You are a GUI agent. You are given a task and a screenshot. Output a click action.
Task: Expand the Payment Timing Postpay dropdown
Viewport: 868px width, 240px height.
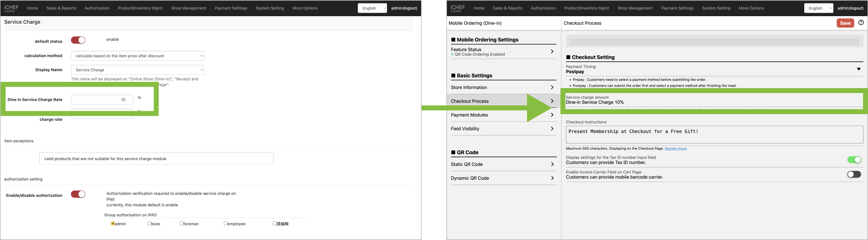[859, 69]
